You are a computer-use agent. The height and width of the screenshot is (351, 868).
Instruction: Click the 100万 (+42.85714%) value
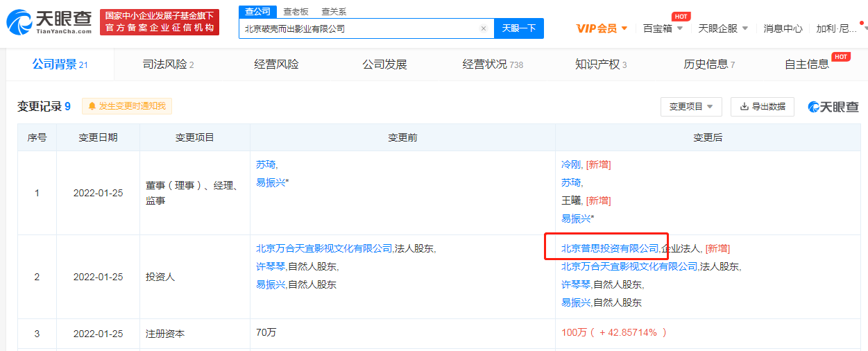pyautogui.click(x=614, y=333)
